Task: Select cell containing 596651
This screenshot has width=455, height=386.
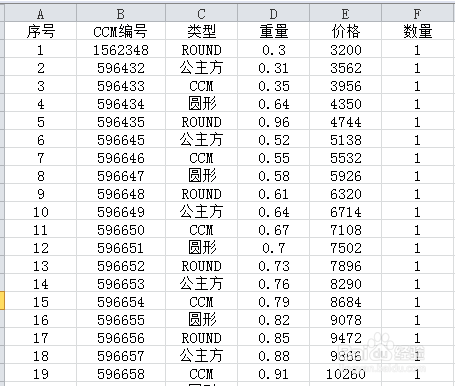Action: click(x=121, y=247)
